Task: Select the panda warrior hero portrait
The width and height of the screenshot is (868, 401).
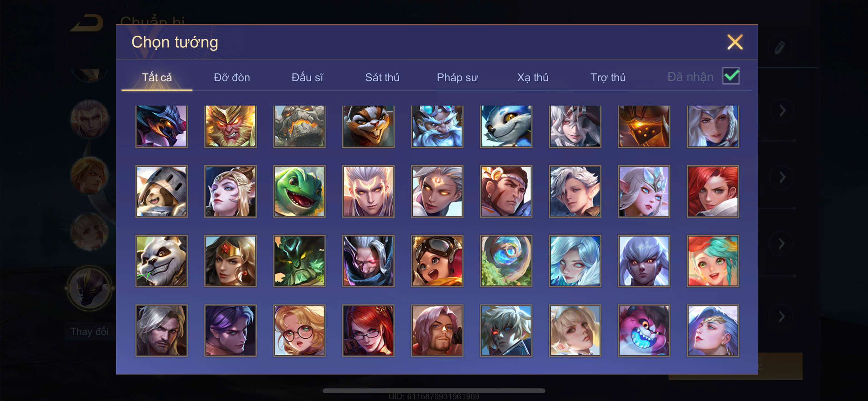Action: [x=161, y=261]
